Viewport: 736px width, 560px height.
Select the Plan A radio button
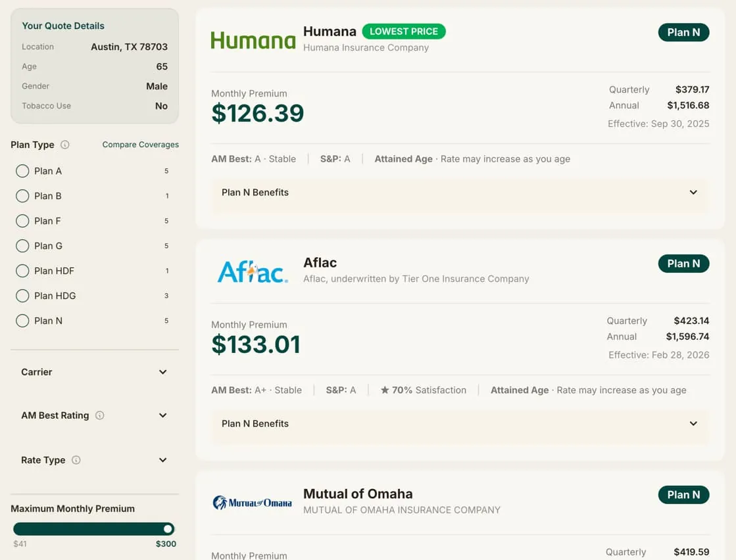tap(22, 171)
